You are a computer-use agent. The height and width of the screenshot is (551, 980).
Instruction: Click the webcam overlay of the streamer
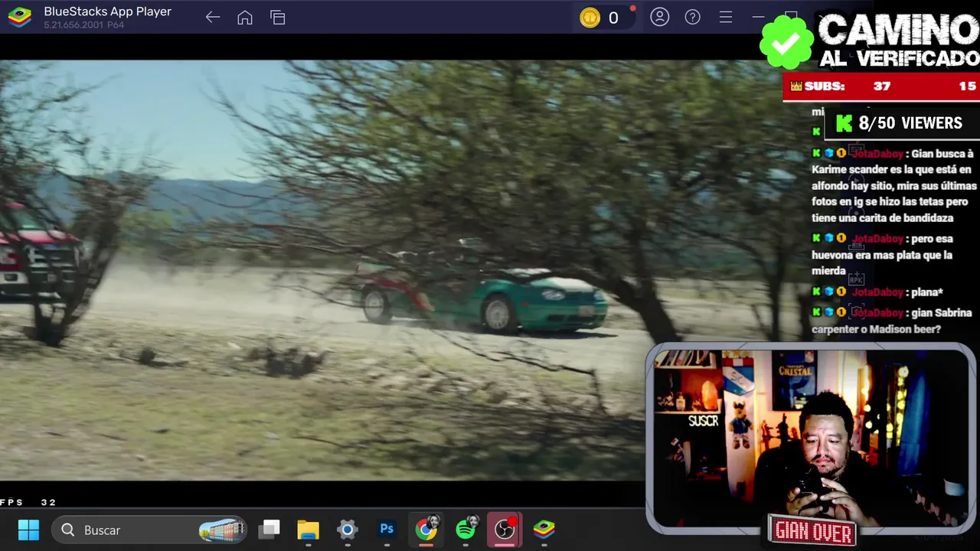coord(811,437)
